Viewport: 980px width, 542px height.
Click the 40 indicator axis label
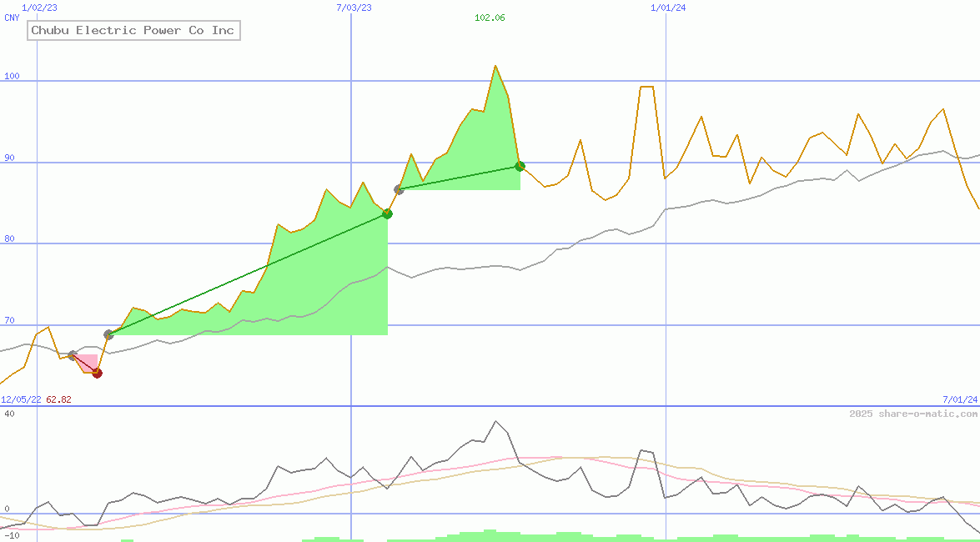click(x=8, y=413)
